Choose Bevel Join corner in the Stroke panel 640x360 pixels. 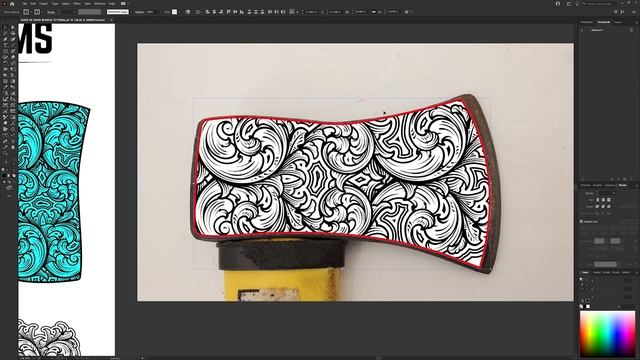(x=609, y=207)
